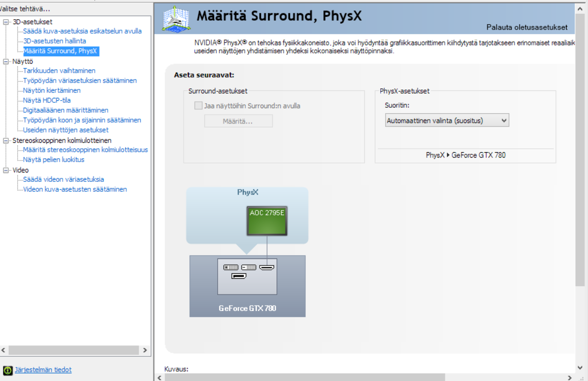Image resolution: width=588 pixels, height=381 pixels.
Task: Collapse the Video tree node
Action: tap(6, 170)
